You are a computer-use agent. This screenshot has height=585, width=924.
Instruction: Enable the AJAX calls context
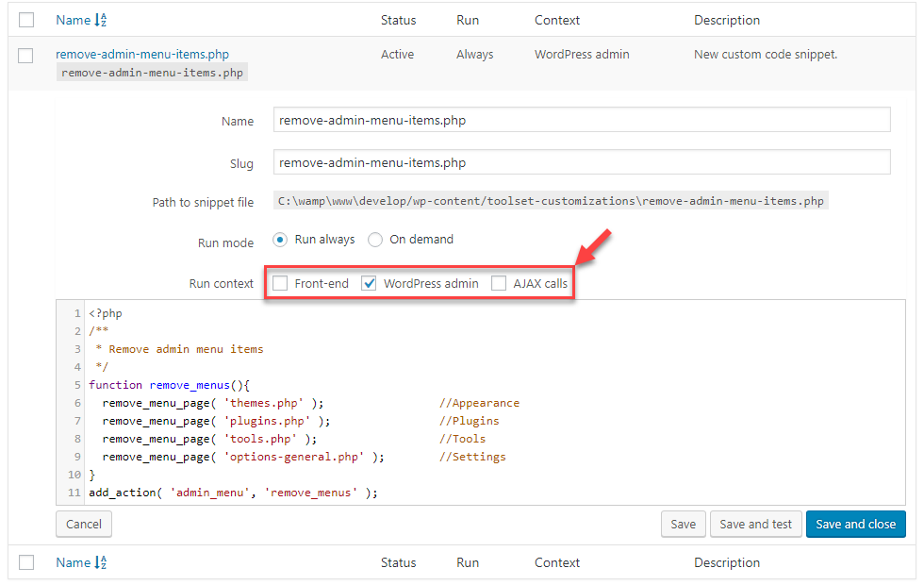[x=498, y=283]
